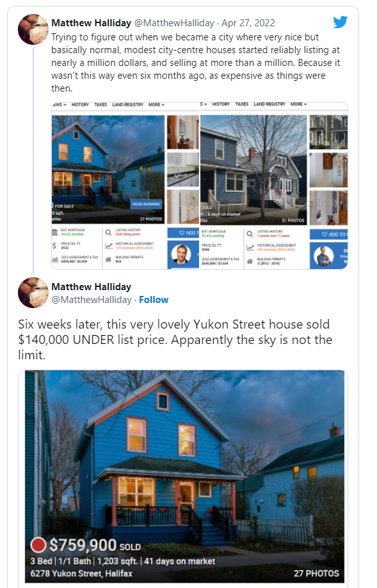Expand the left listing's MORE dropdown
The image size is (377, 588).
click(156, 104)
